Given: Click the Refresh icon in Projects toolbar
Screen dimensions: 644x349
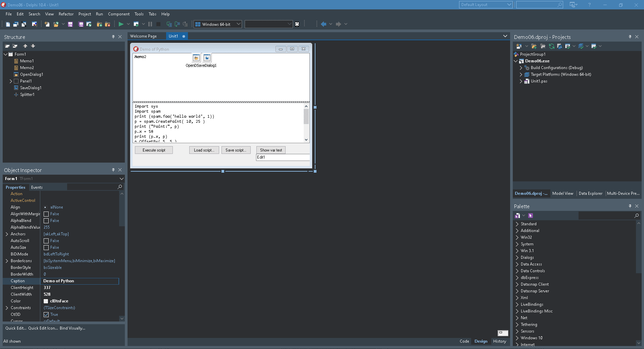Looking at the screenshot, I should [551, 46].
